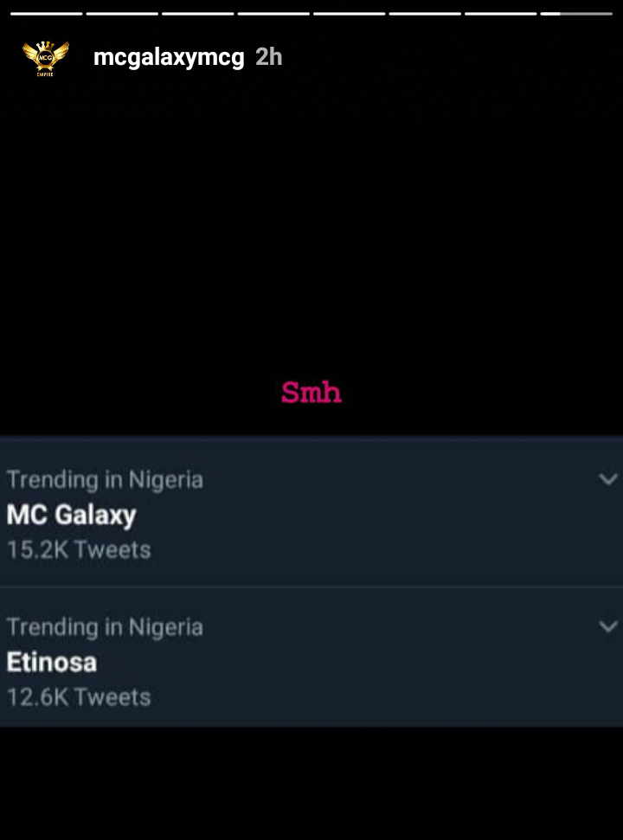
Task: Click the 2h story timestamp
Action: [x=269, y=58]
